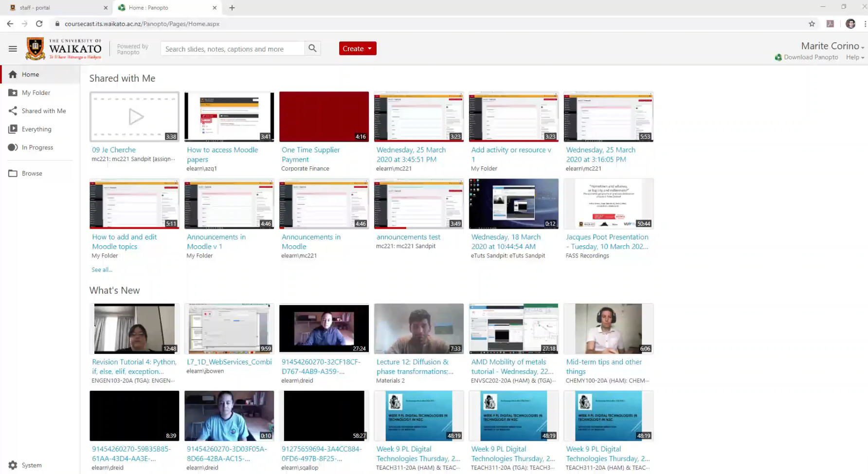Open Jacques Poot Presentation link
The height and width of the screenshot is (474, 868).
click(607, 241)
